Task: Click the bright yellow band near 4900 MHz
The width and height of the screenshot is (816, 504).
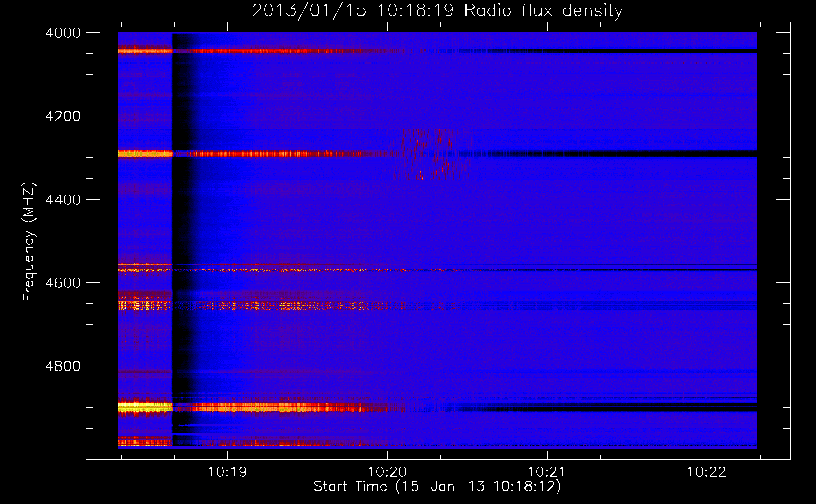Action: pos(145,407)
